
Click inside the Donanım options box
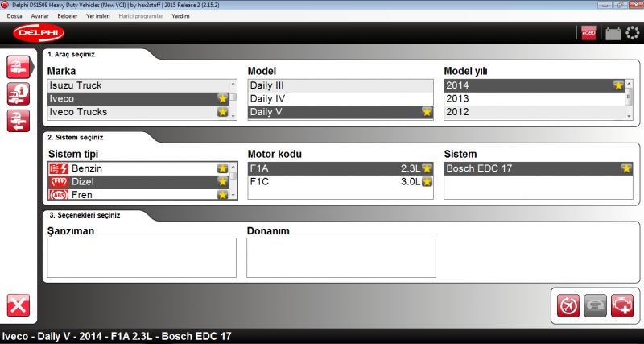point(341,258)
